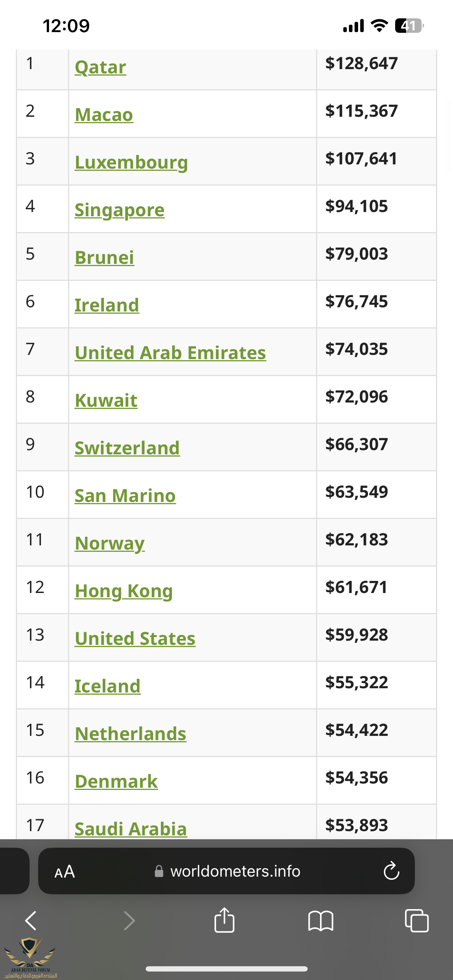Tap the Safari forward arrow
453x980 pixels.
129,921
